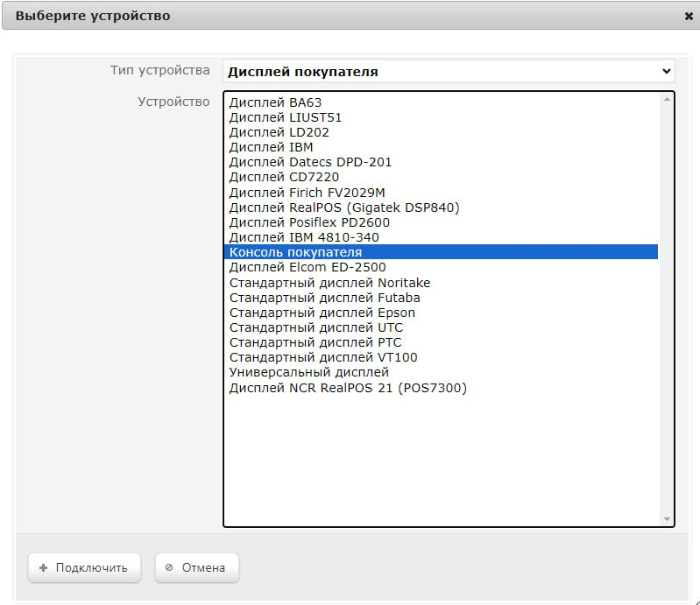Choose Дисплей IBM 4810-340
Image resolution: width=700 pixels, height=605 pixels.
click(x=441, y=237)
